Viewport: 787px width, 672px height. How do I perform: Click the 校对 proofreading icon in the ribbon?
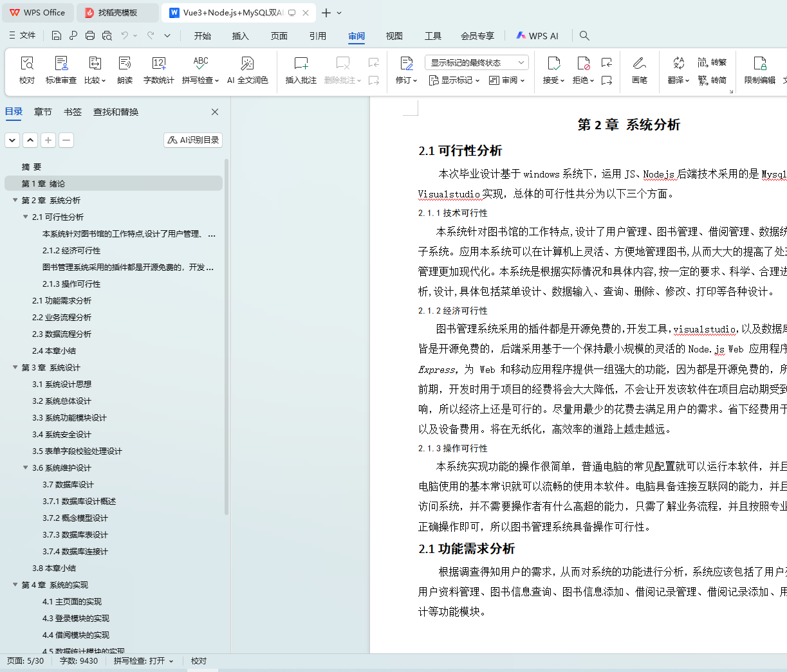tap(27, 69)
